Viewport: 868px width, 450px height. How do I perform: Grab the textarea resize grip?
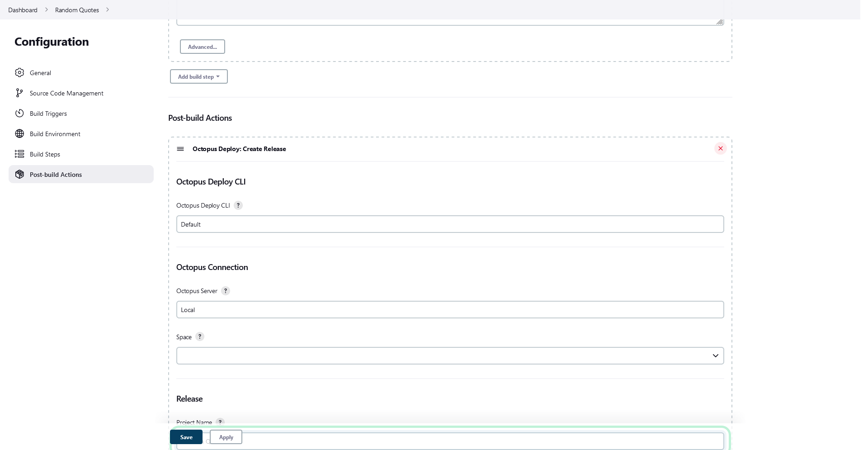(720, 22)
